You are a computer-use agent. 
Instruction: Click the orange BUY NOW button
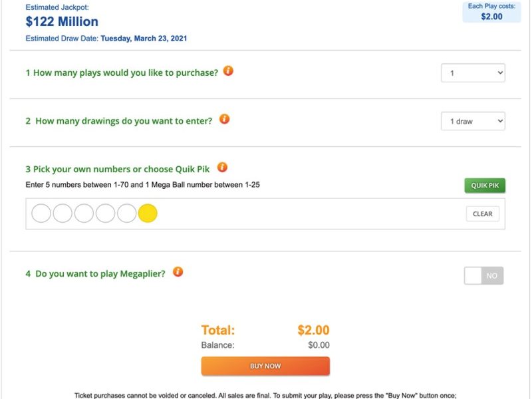tap(265, 366)
